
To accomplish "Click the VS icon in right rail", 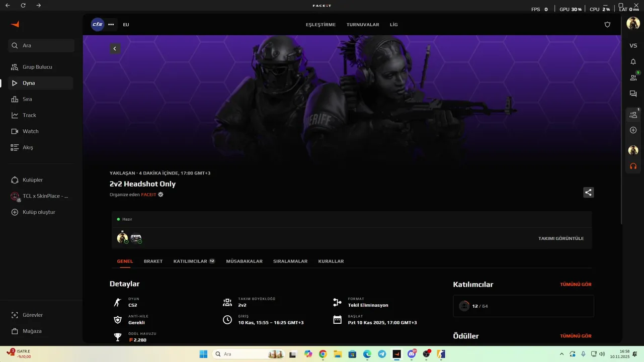I will 633,46.
